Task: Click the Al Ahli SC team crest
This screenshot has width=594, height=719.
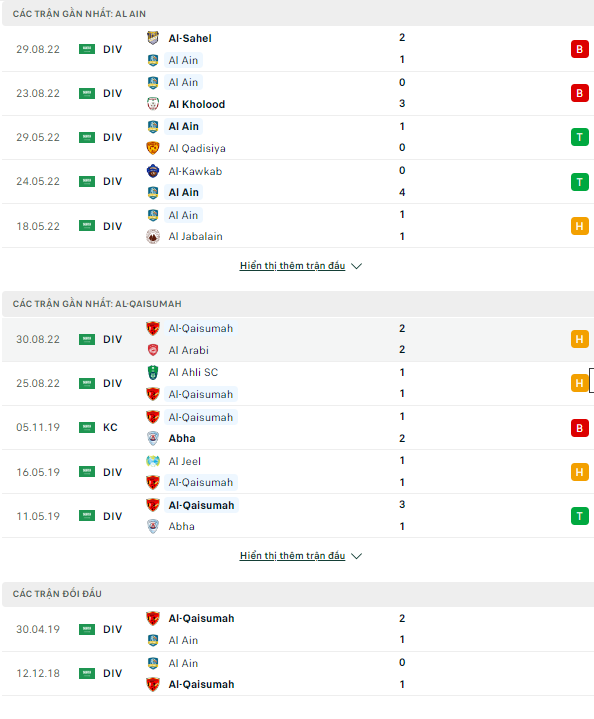Action: [x=153, y=372]
